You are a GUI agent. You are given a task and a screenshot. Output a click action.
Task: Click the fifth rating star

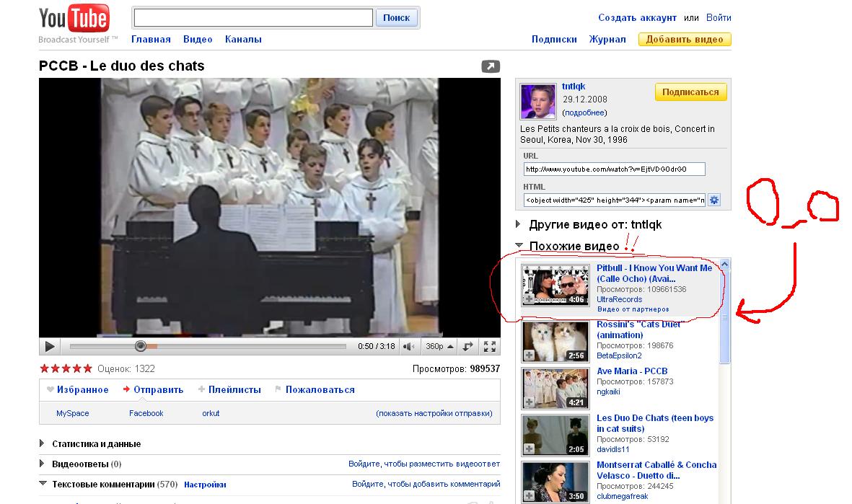(87, 368)
